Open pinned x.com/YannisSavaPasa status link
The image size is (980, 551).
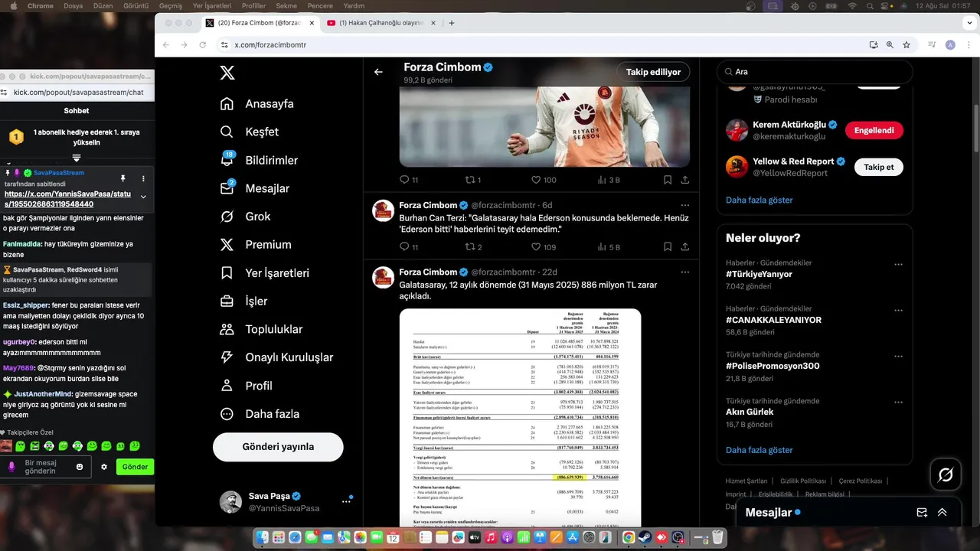tap(67, 199)
